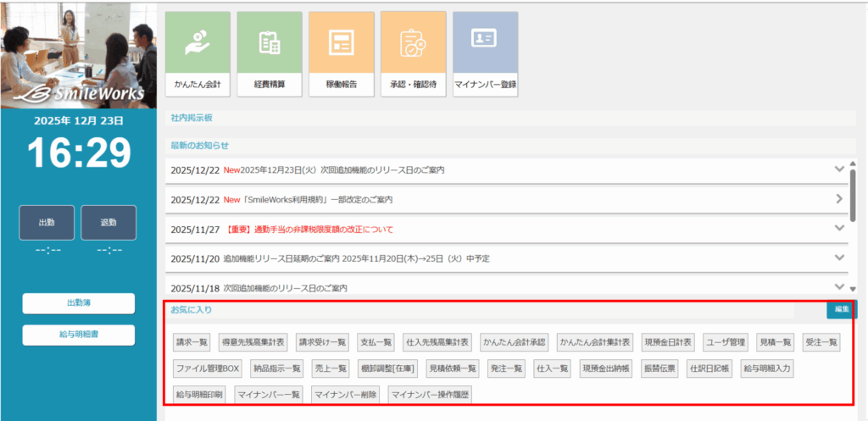868x421 pixels.
Task: Open the マイナンバー登録 icon tile
Action: pos(486,53)
